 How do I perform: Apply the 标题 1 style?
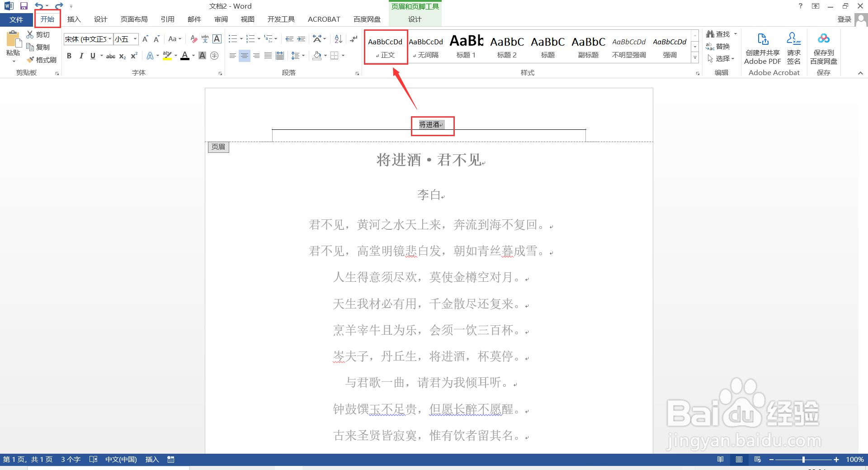click(x=466, y=47)
